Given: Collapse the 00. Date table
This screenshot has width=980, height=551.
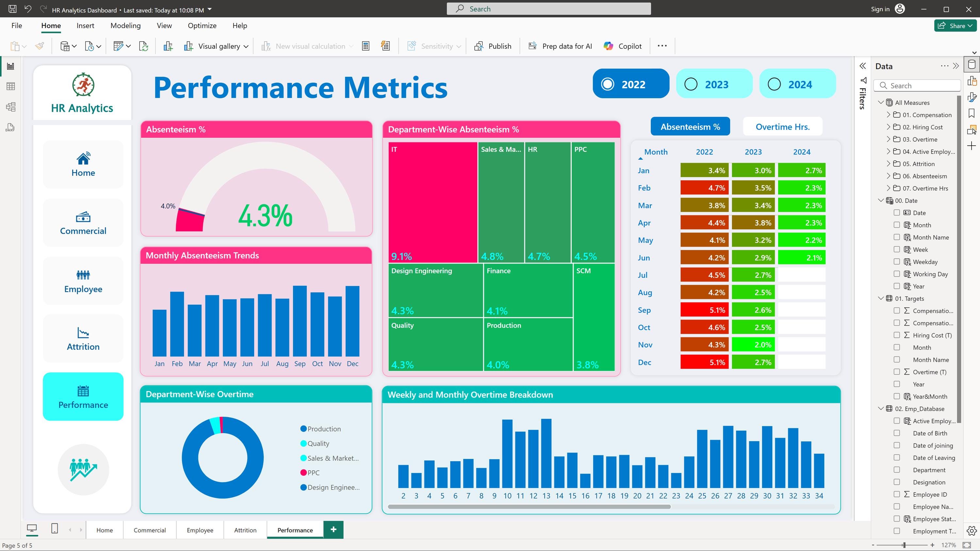Looking at the screenshot, I should tap(881, 201).
